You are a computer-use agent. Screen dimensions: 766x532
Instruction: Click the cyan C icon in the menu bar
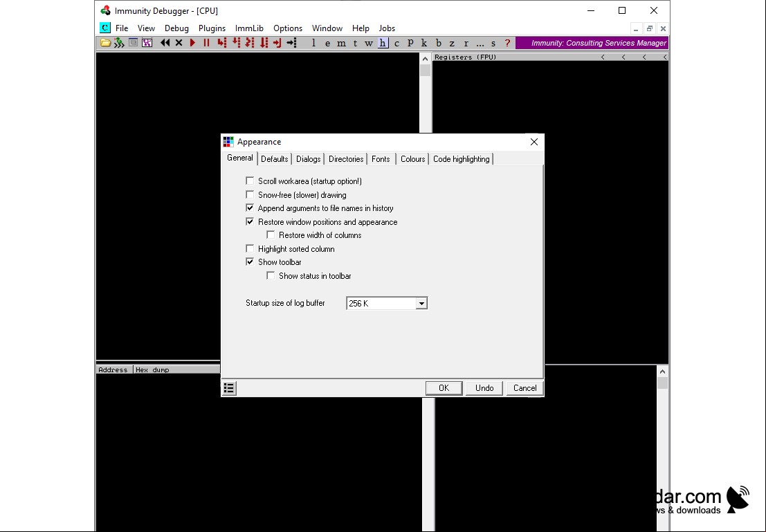pos(105,28)
